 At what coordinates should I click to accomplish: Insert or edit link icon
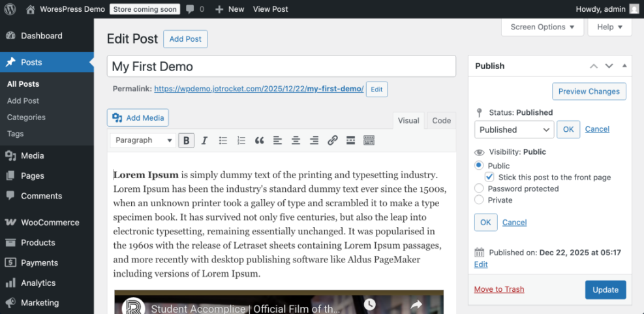[332, 140]
